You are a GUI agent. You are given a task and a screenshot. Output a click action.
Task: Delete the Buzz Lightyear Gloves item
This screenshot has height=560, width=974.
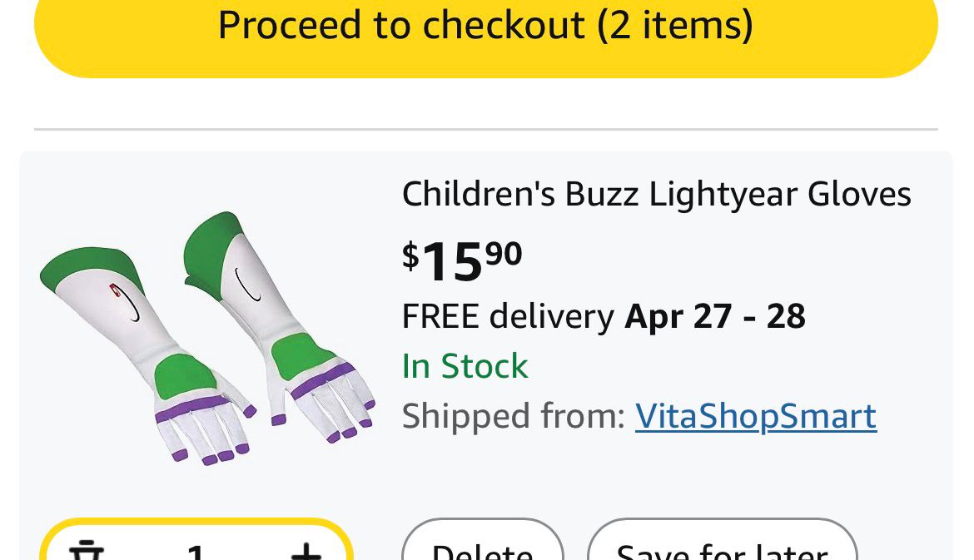[x=483, y=549]
